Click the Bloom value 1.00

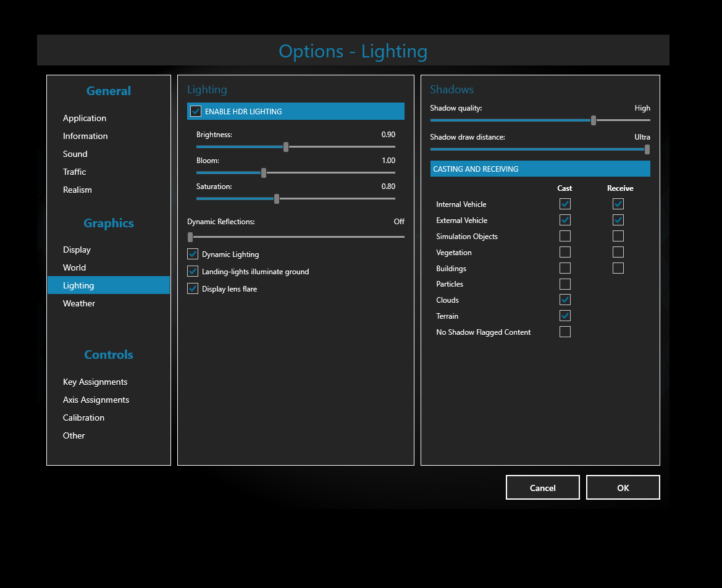pos(388,160)
